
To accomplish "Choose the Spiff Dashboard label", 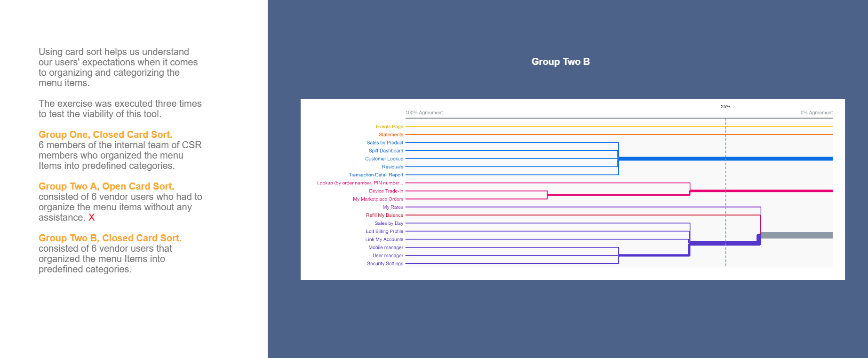I will coord(386,151).
